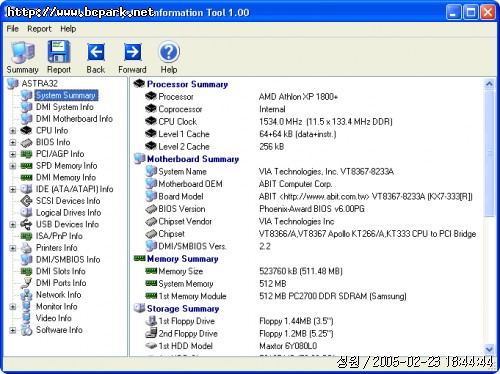
Task: Select the Level 2 Cache row label
Action: [x=184, y=146]
